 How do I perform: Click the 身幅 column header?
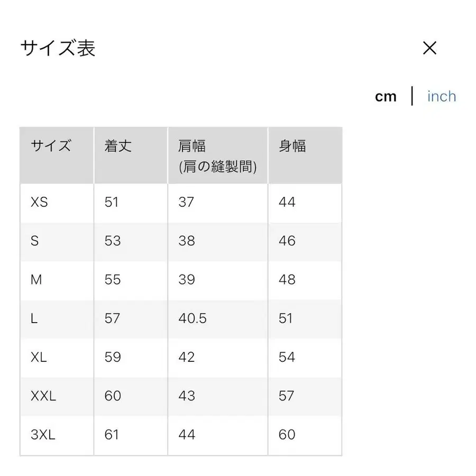[292, 147]
